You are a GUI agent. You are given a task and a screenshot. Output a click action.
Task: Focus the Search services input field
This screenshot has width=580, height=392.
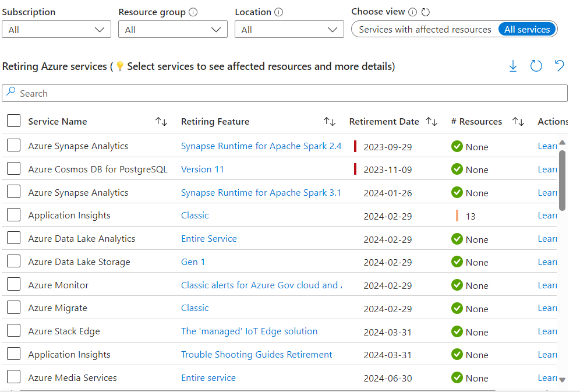[x=285, y=93]
